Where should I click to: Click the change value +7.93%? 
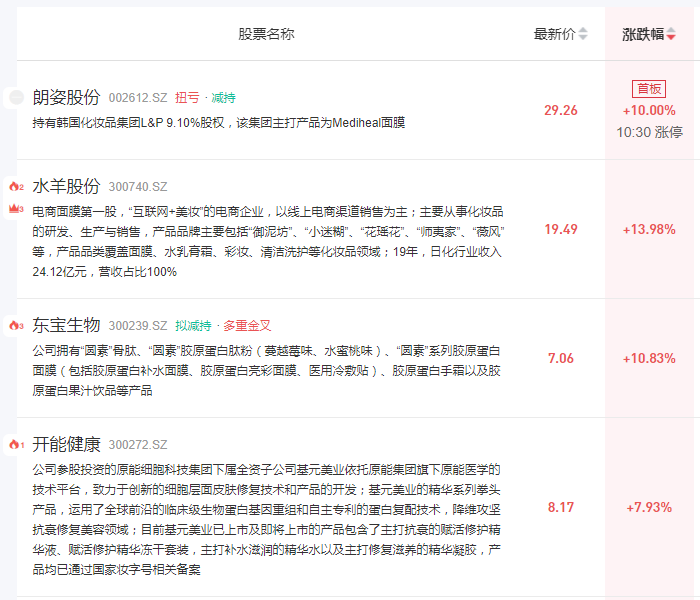pos(649,508)
